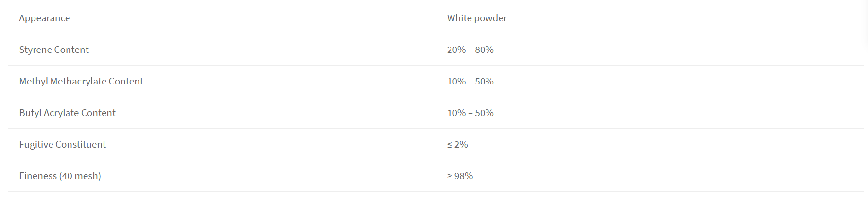Click the Styrene Content row label
Screen dimensions: 868x202
tap(54, 50)
